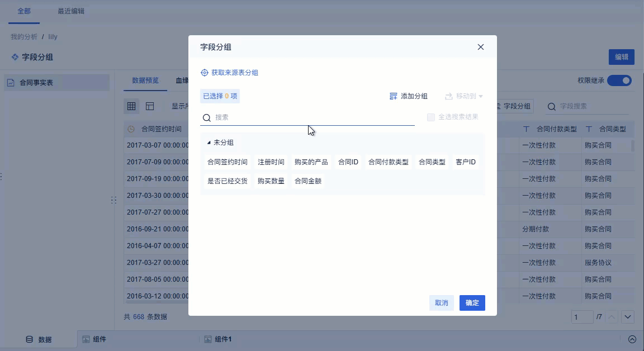Click 取消 to cancel
This screenshot has width=644, height=351.
click(x=442, y=303)
